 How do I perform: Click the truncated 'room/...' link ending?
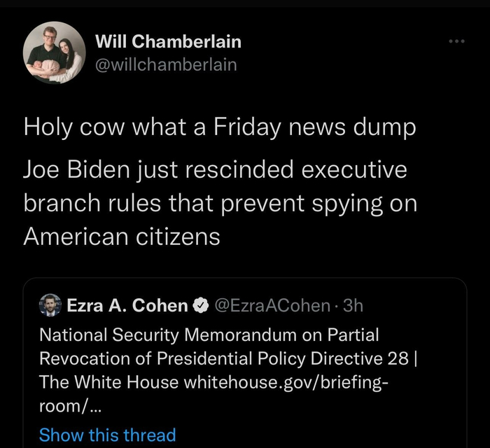[x=64, y=407]
